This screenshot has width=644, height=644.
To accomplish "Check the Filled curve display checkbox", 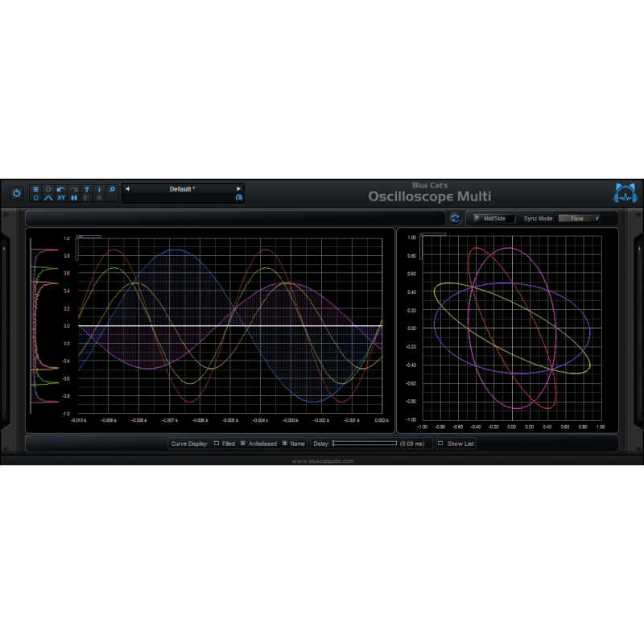I will (215, 443).
